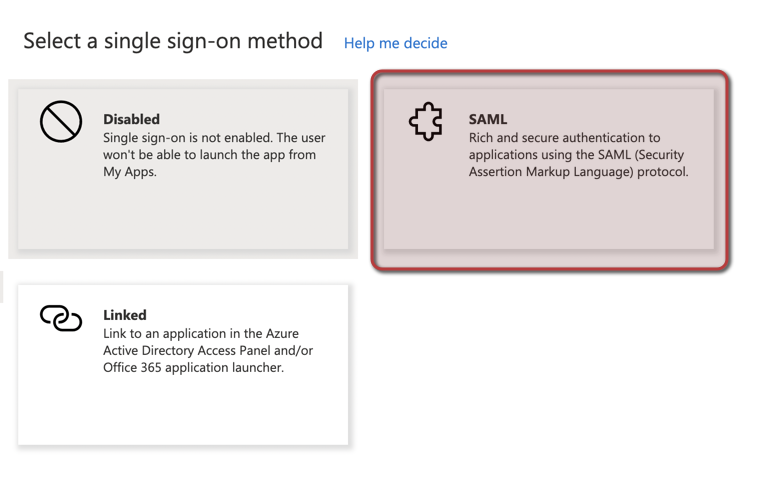
Task: Click the 'My Apps.' text in Disabled card
Action: (x=130, y=172)
